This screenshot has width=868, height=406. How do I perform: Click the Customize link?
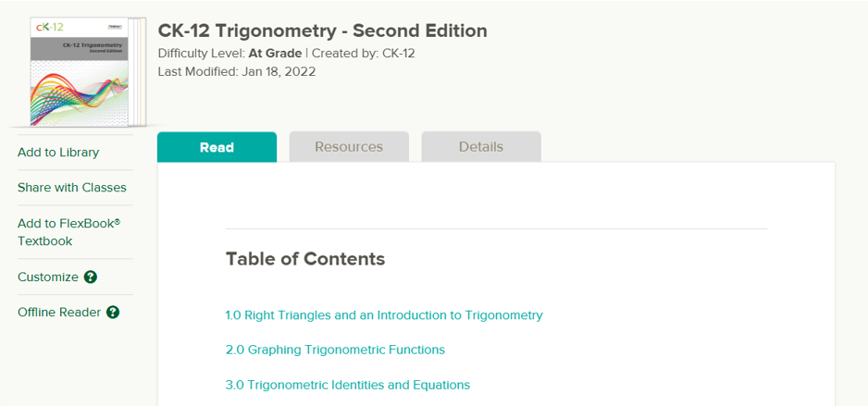click(47, 277)
